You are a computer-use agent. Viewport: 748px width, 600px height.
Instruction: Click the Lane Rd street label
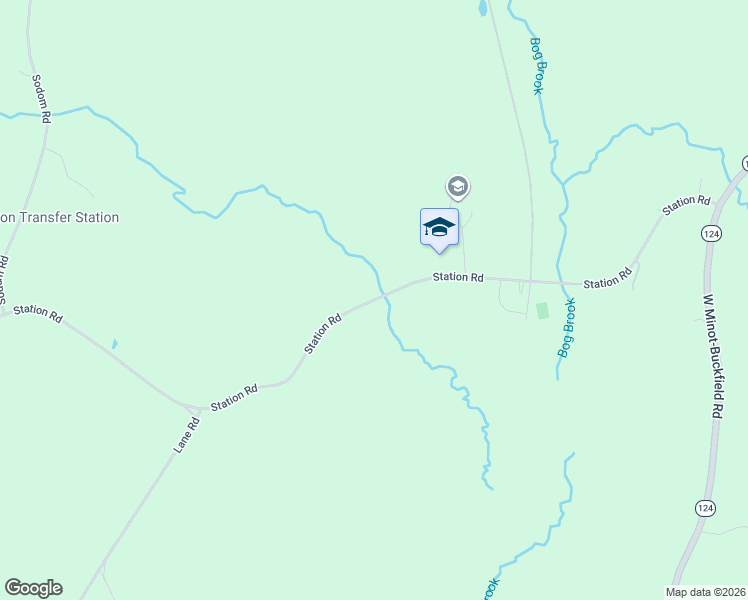click(x=187, y=435)
